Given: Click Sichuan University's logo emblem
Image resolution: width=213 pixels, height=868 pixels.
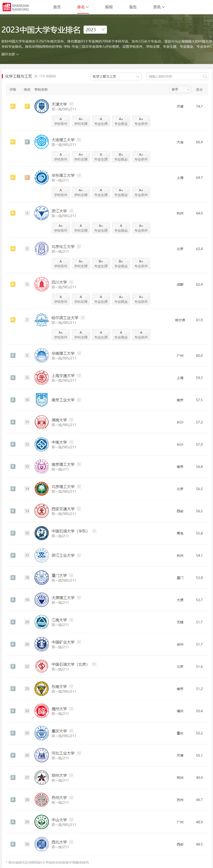Looking at the screenshot, I should [41, 284].
